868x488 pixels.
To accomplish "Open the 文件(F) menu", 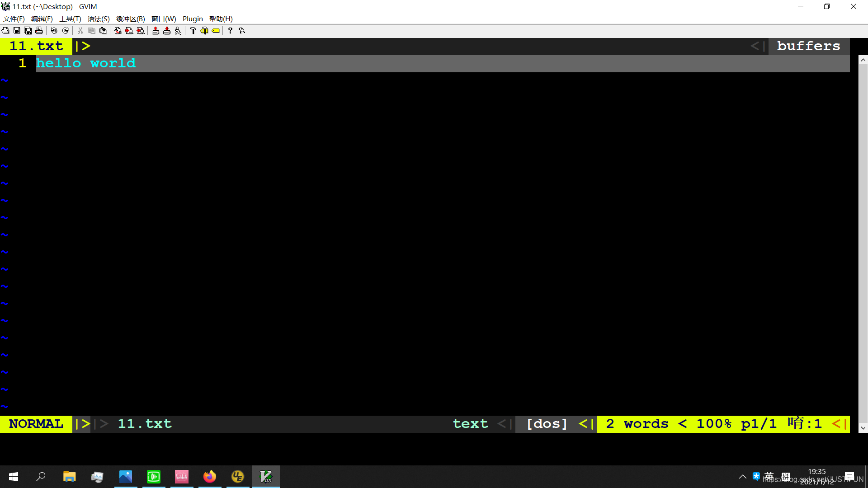I will tap(14, 19).
